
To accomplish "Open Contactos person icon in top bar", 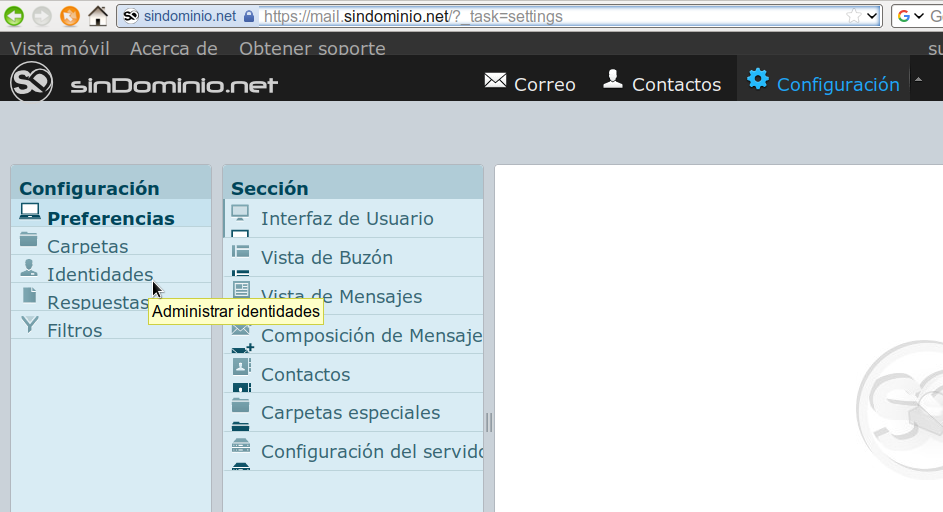I will coord(613,80).
